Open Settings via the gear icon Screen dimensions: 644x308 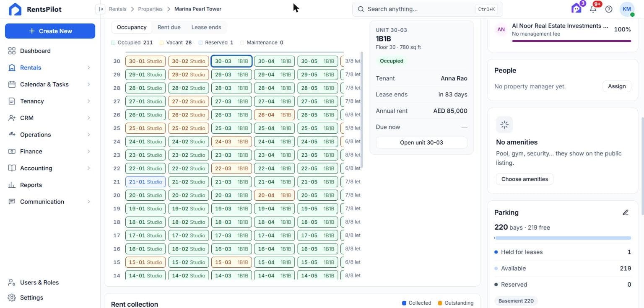point(12,298)
